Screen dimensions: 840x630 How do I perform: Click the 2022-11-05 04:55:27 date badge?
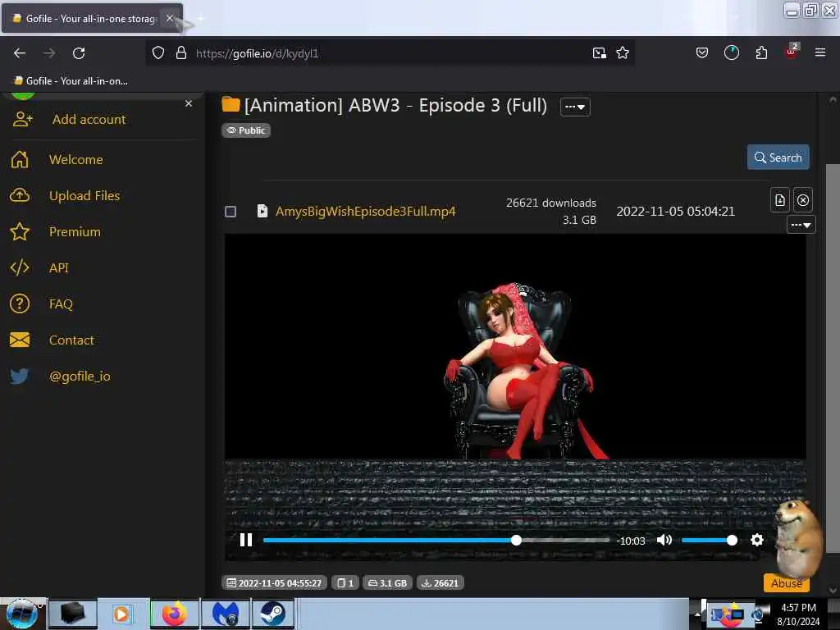274,583
